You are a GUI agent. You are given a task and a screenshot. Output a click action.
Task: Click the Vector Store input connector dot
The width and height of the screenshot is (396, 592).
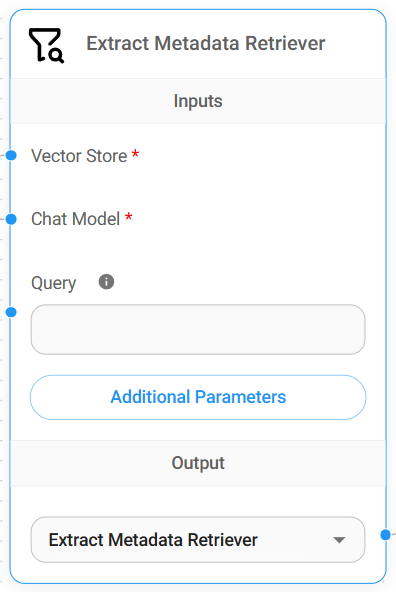click(11, 155)
